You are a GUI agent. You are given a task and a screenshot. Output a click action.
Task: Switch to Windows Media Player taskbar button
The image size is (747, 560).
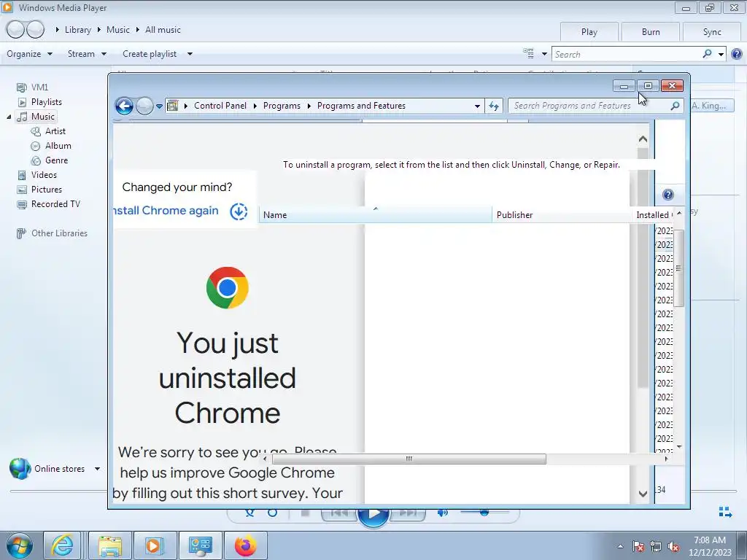(x=155, y=545)
